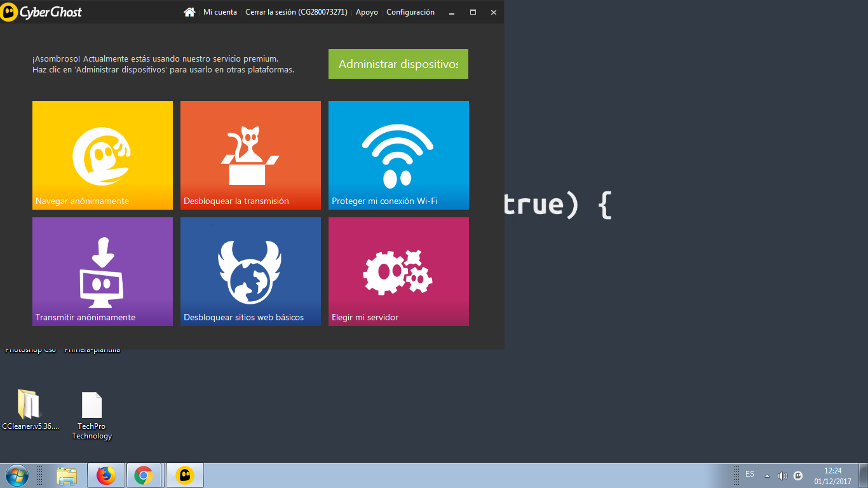Click the '¡Asombroso!' premium service message
The image size is (868, 488).
[x=163, y=64]
